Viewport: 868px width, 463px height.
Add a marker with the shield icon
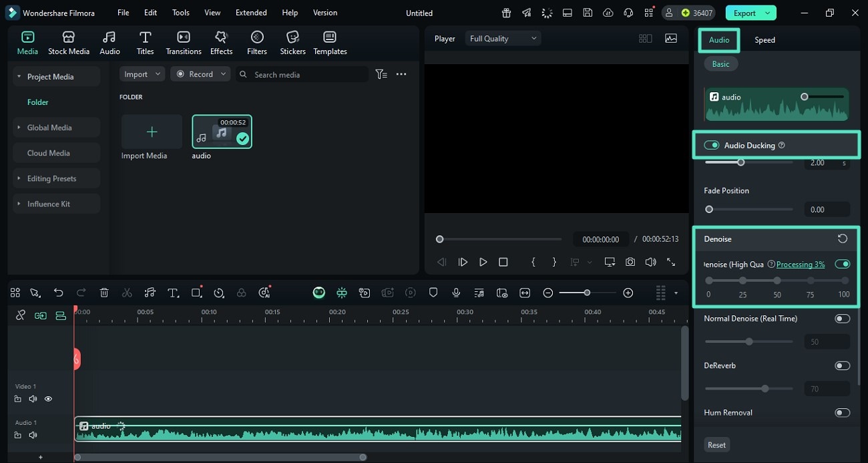pos(433,293)
